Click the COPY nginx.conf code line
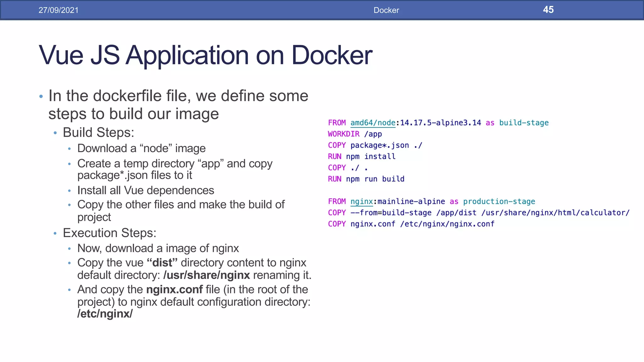Image resolution: width=644 pixels, height=362 pixels. click(411, 224)
